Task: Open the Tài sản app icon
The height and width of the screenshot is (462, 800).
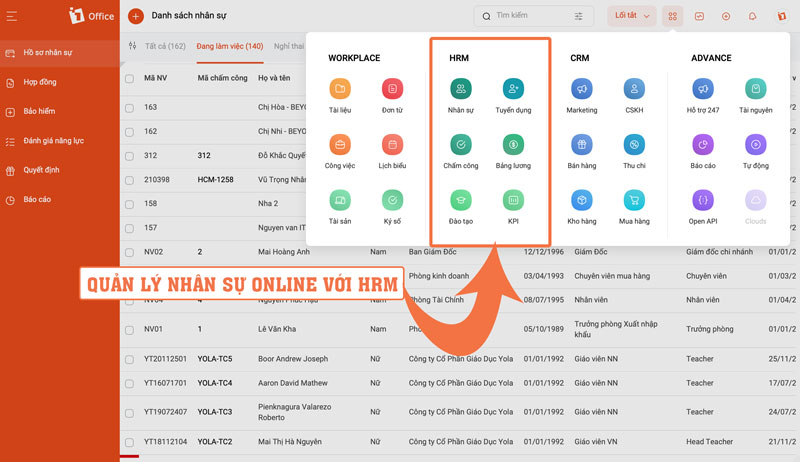Action: click(x=340, y=200)
